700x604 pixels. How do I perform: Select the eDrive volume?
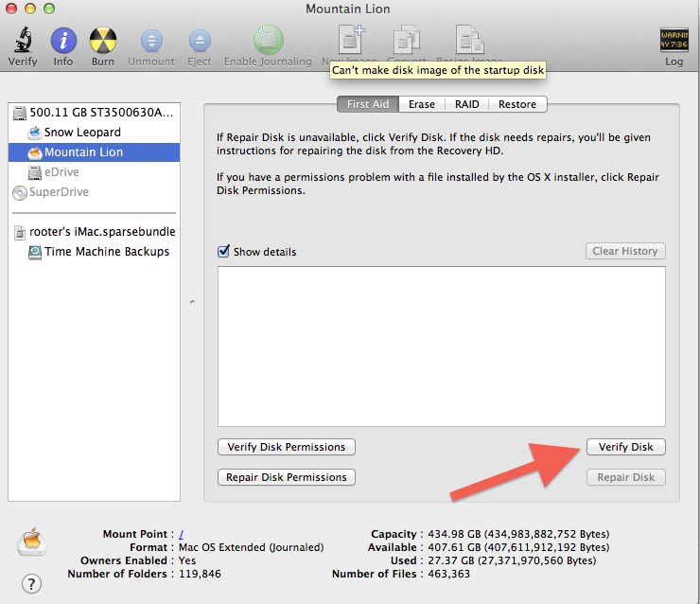(x=94, y=172)
